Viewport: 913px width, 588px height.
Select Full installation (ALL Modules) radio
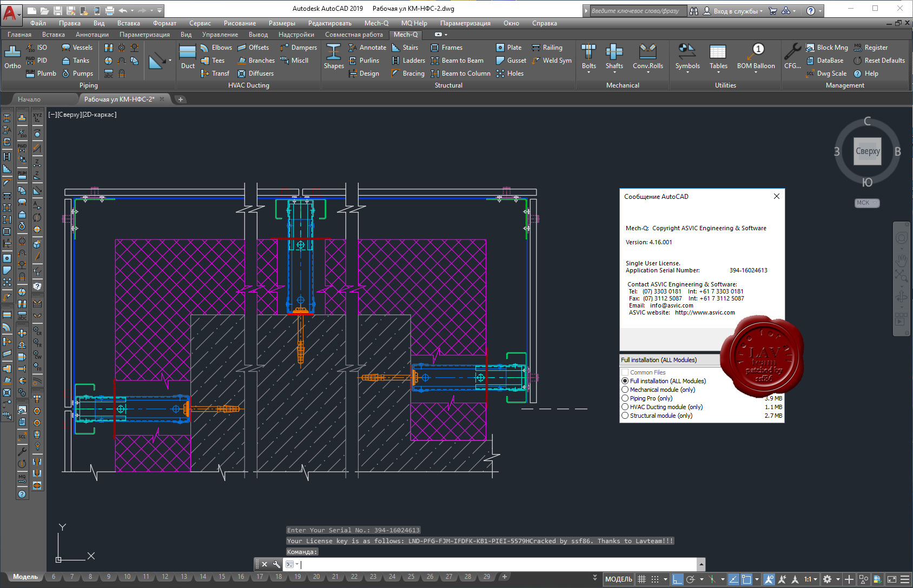[x=625, y=381]
